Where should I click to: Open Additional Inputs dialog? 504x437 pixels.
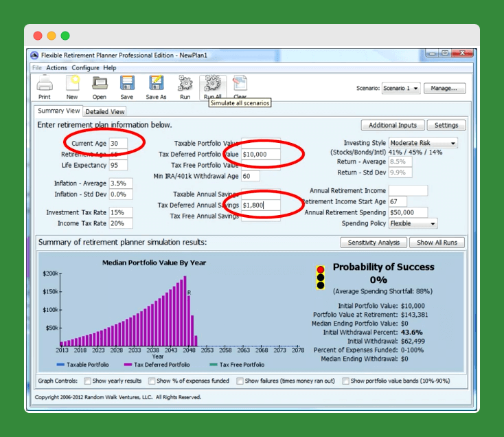click(x=392, y=125)
